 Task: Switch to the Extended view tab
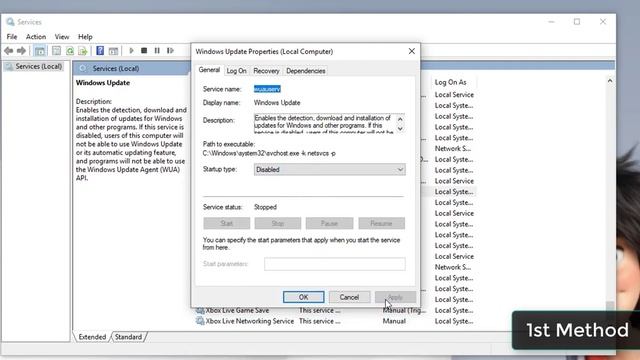click(x=92, y=337)
